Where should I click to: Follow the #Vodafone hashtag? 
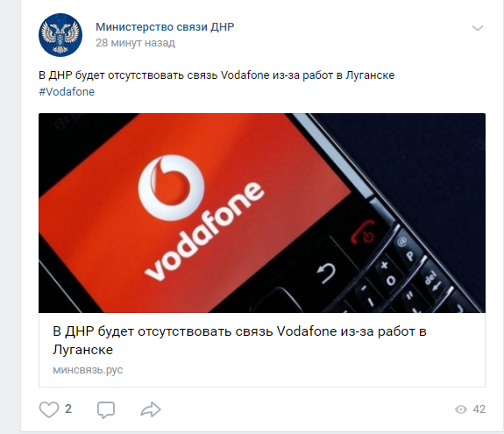pyautogui.click(x=67, y=92)
